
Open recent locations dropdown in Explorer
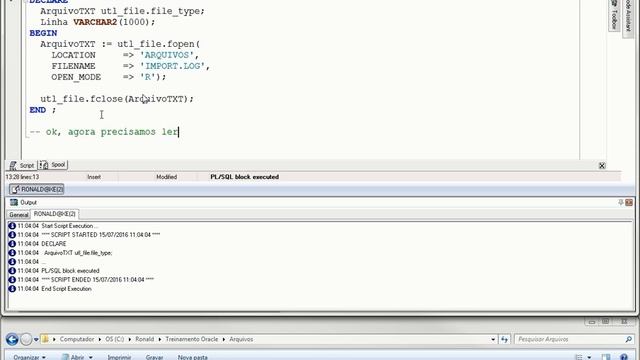(x=36, y=340)
